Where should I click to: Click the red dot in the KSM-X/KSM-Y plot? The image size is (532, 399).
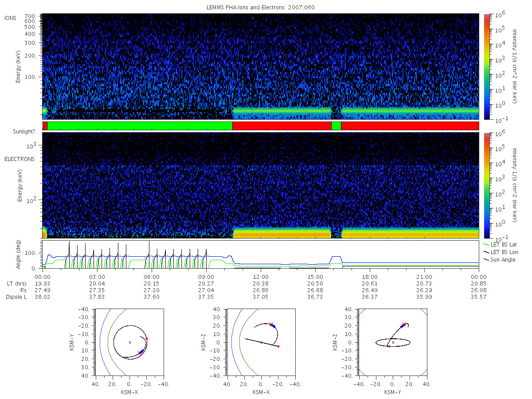pos(147,339)
